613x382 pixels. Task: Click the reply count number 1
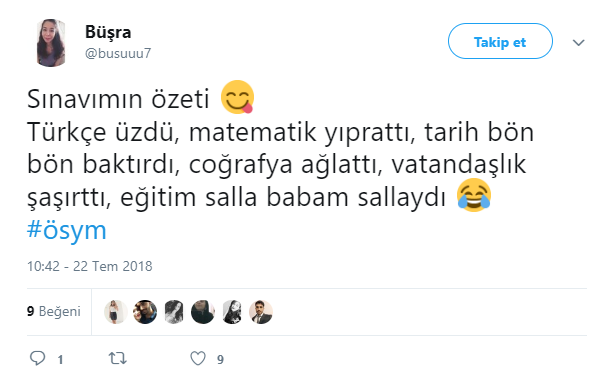click(60, 360)
